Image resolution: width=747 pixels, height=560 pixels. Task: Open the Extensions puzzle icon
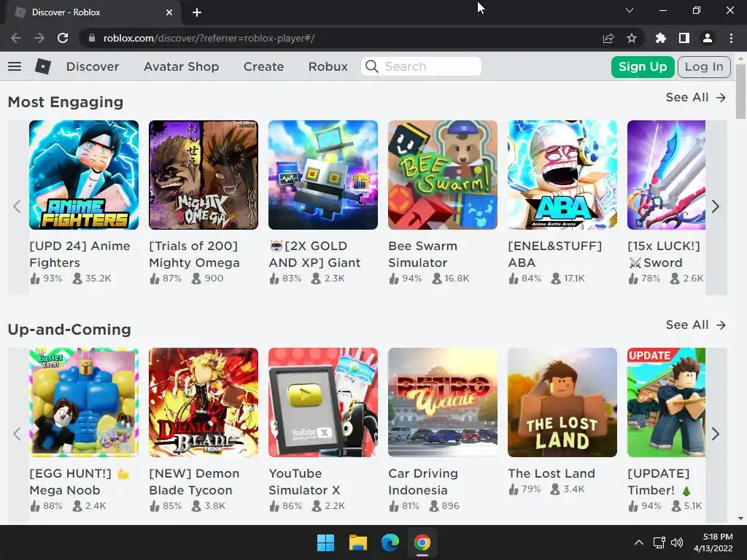660,38
